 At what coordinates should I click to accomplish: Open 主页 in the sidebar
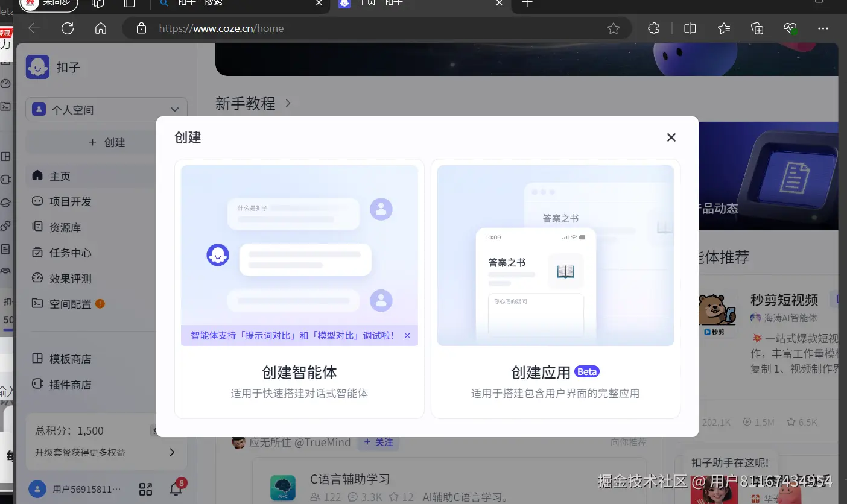coord(90,176)
